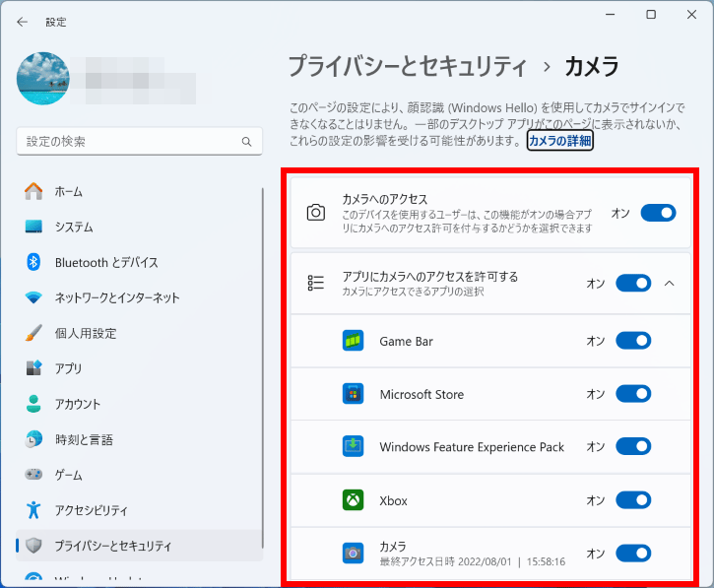Image resolution: width=714 pixels, height=588 pixels.
Task: Go to 時刻と言語 settings
Action: coord(139,439)
